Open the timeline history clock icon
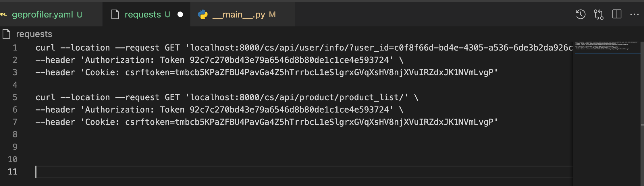The height and width of the screenshot is (186, 644). 581,14
